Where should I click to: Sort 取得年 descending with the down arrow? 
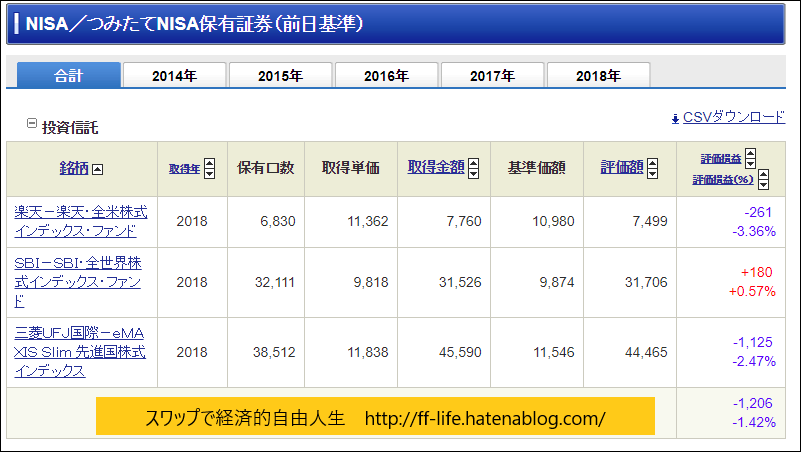pyautogui.click(x=209, y=174)
